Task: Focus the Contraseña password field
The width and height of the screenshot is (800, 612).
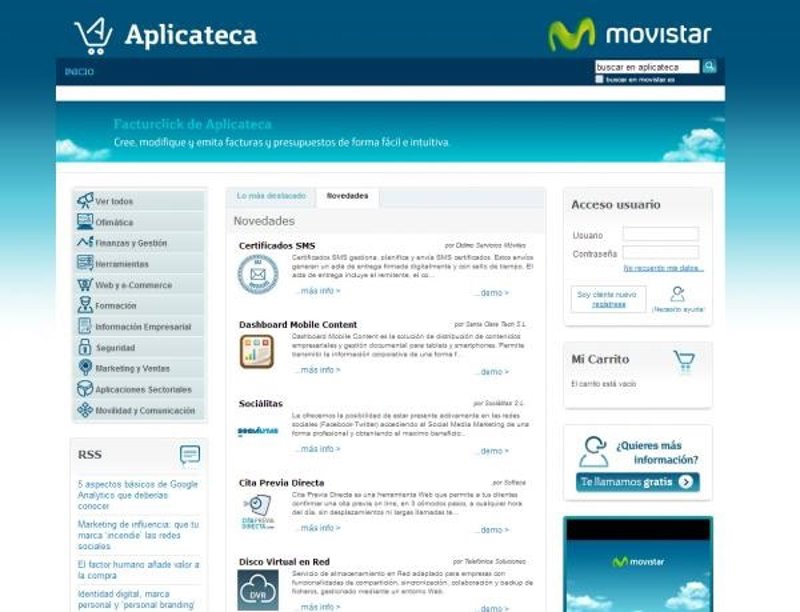Action: point(660,253)
